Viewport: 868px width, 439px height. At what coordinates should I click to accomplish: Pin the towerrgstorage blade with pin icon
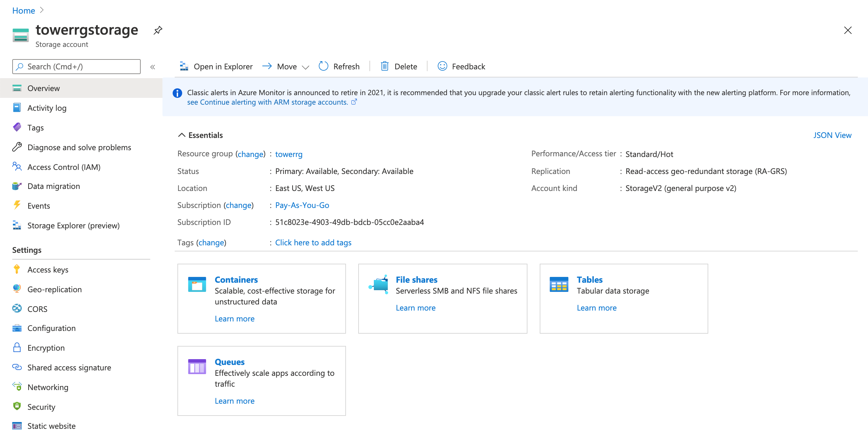click(158, 31)
